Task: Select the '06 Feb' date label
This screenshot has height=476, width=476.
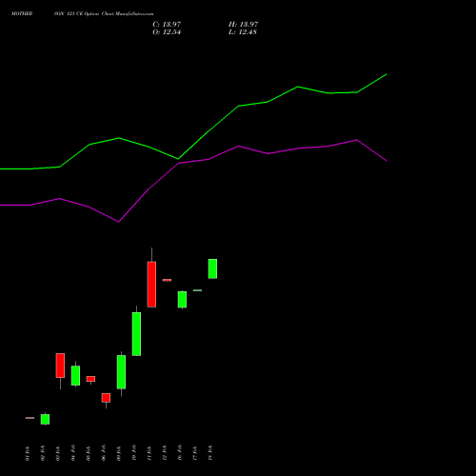Action: [104, 453]
